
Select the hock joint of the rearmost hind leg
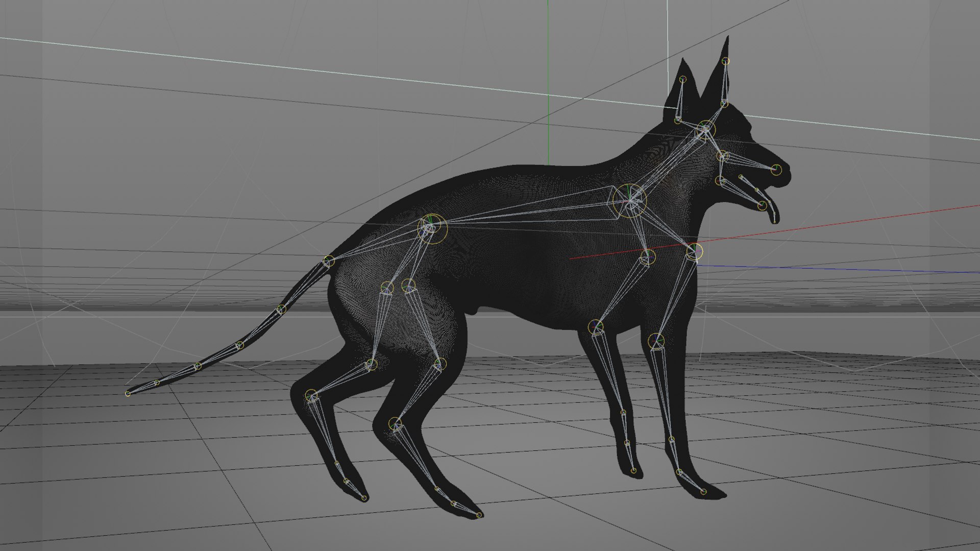311,395
